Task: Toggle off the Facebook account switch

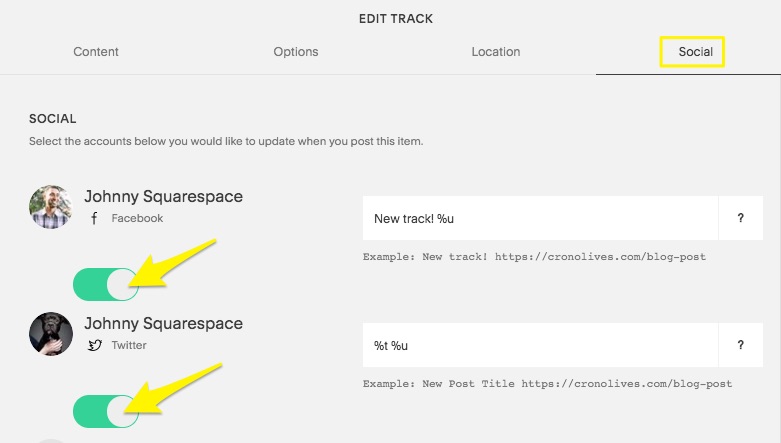Action: 105,284
